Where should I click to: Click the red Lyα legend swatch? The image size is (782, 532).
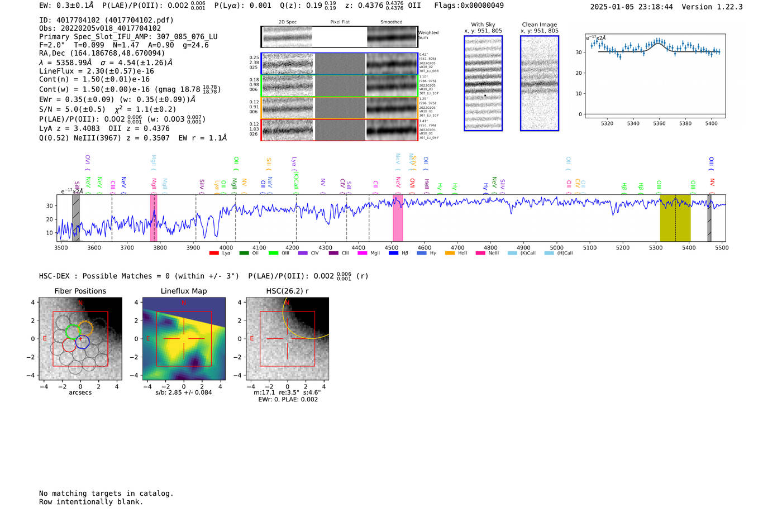(x=214, y=253)
